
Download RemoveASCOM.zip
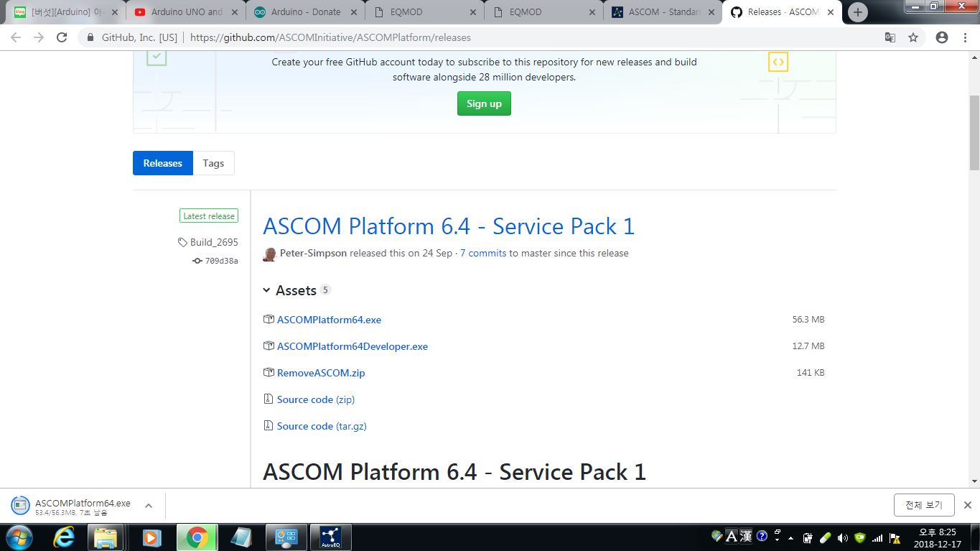[x=321, y=373]
